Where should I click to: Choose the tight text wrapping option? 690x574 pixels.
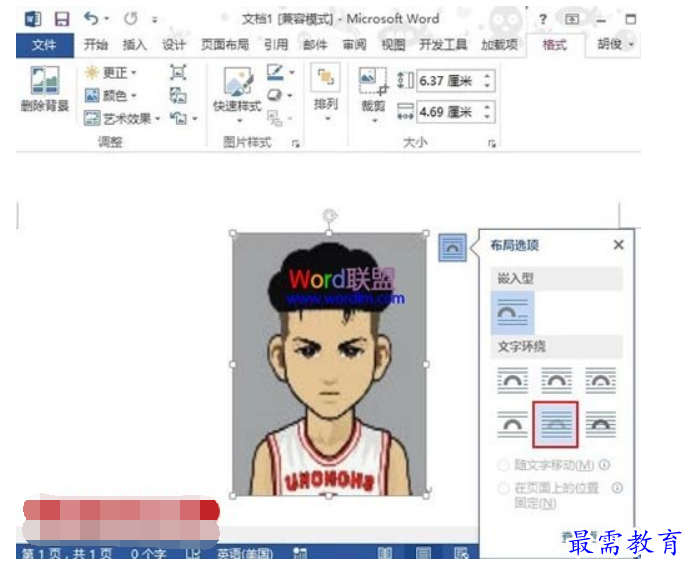556,380
